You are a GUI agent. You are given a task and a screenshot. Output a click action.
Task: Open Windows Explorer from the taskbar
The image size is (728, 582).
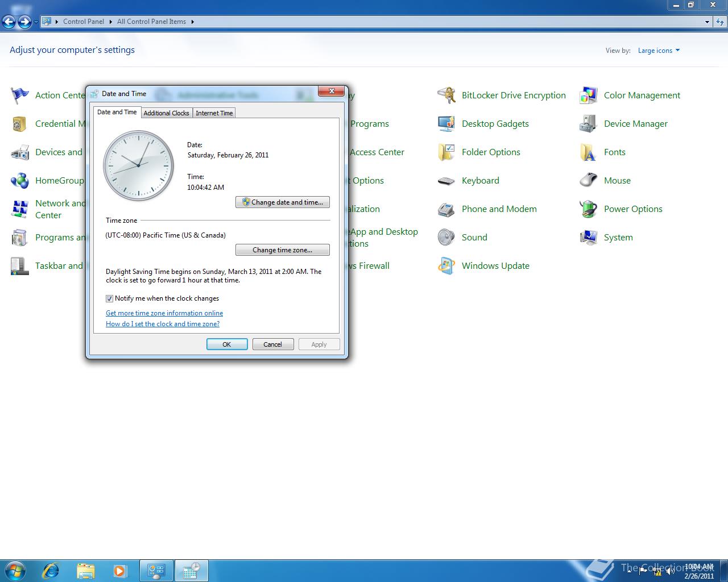pyautogui.click(x=86, y=570)
